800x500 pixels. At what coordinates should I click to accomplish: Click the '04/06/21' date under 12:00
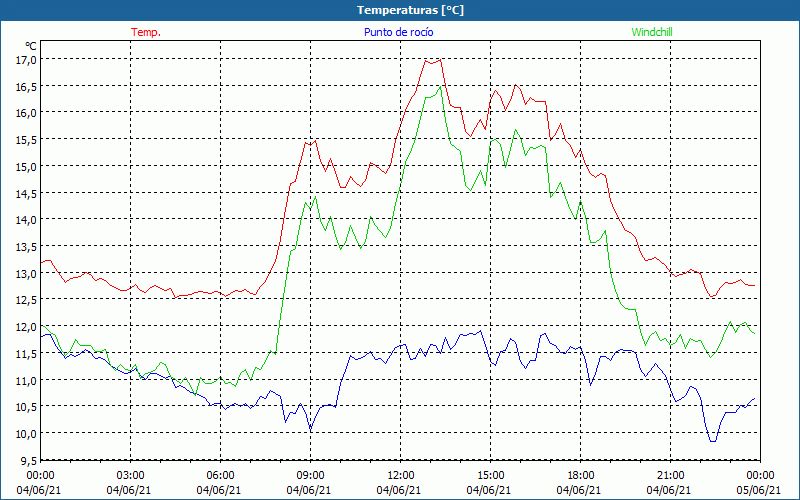coord(398,490)
